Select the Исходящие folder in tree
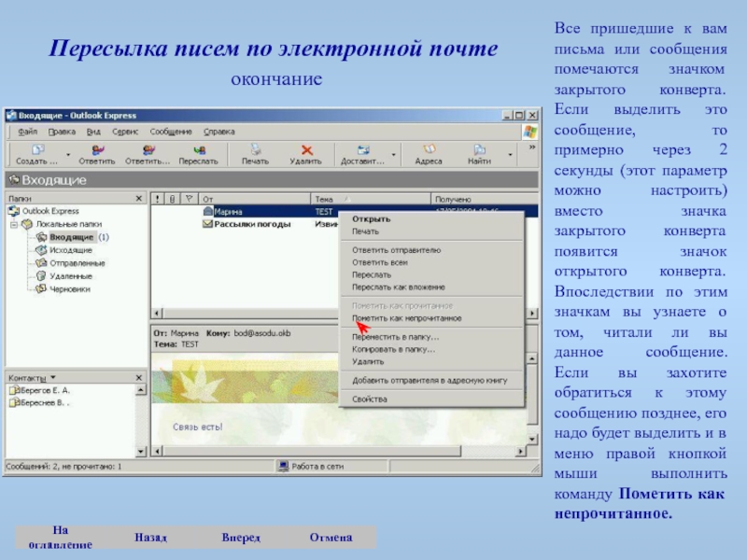 tap(70, 250)
